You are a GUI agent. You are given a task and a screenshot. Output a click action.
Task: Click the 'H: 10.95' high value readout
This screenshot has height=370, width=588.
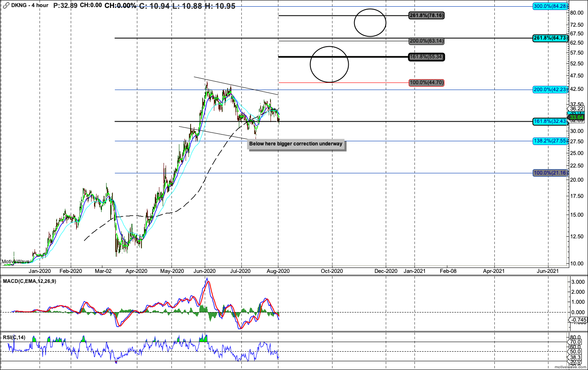click(220, 6)
